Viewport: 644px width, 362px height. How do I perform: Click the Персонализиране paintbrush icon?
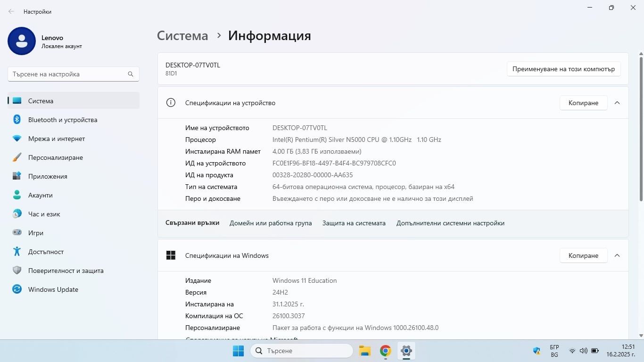(17, 157)
